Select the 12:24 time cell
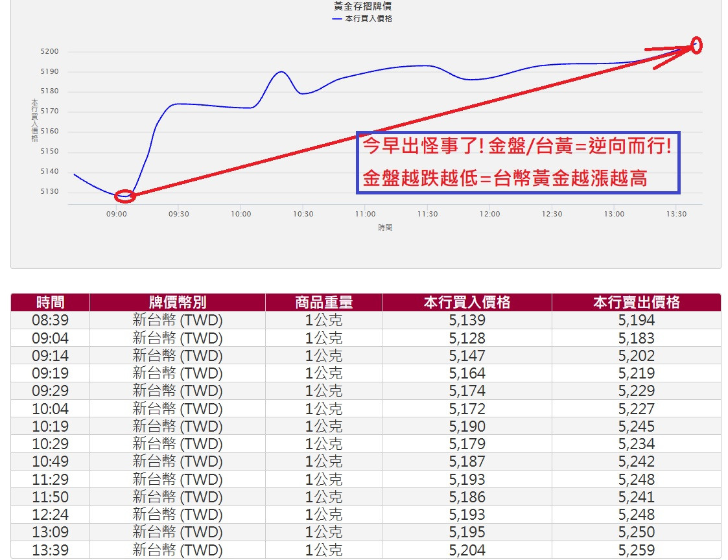 50,515
